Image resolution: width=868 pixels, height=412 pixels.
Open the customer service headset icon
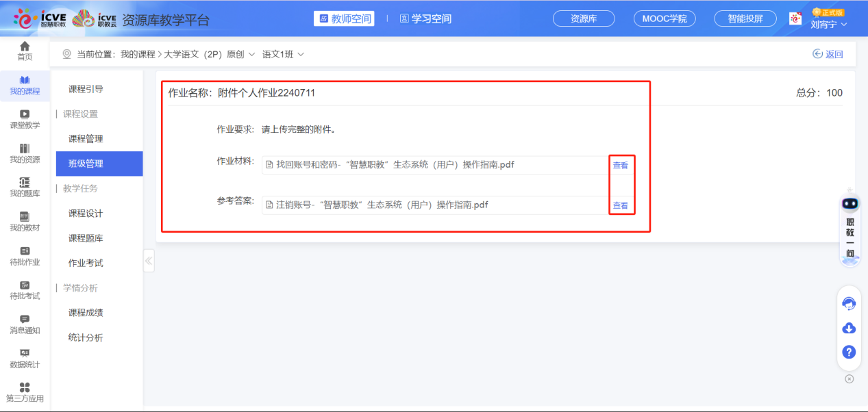(x=849, y=303)
